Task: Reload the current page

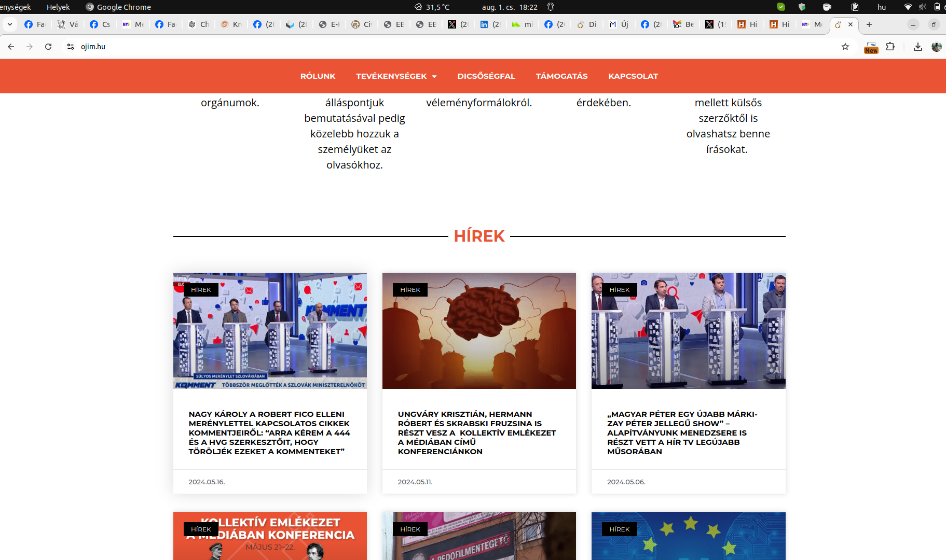Action: tap(48, 47)
